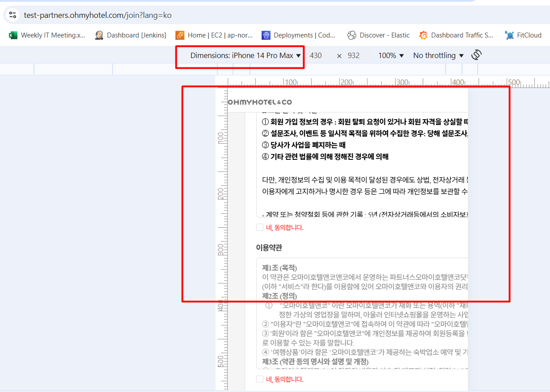Open the Deployments bookmark
This screenshot has width=550, height=392.
click(x=298, y=35)
